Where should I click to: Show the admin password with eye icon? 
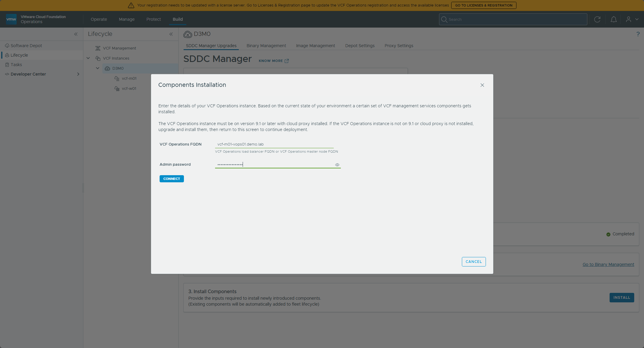tap(337, 165)
